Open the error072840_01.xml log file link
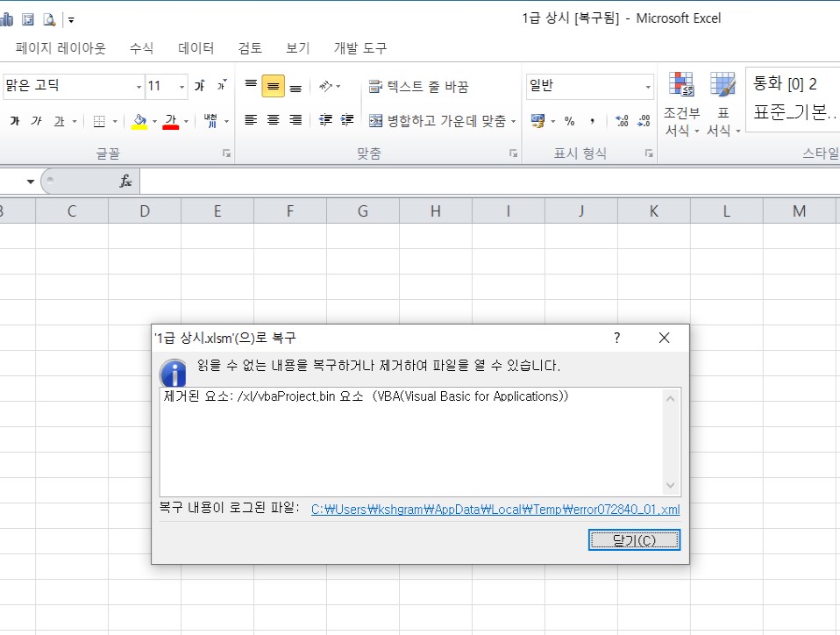 click(x=495, y=510)
